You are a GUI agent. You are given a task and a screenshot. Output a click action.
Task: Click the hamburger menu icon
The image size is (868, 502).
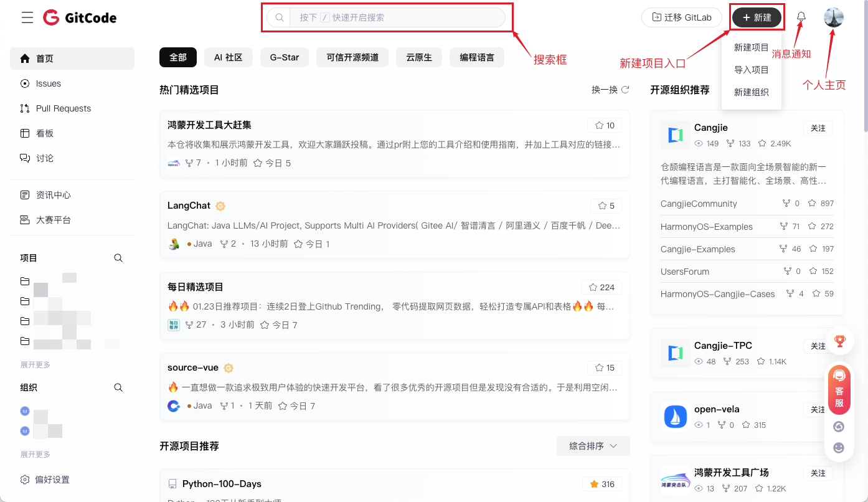coord(27,17)
